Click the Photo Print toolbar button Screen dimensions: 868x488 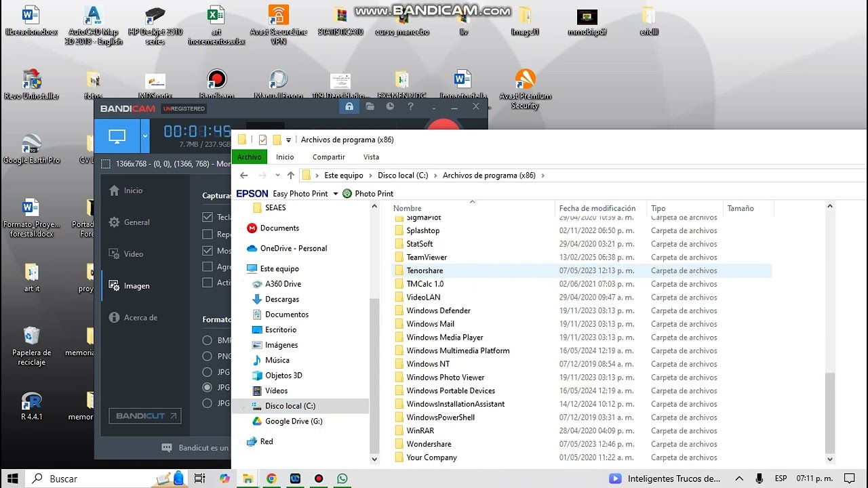tap(368, 194)
